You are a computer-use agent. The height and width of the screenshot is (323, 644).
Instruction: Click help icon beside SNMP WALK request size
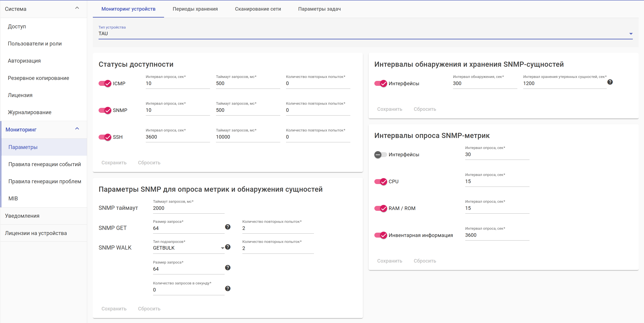coord(228,267)
